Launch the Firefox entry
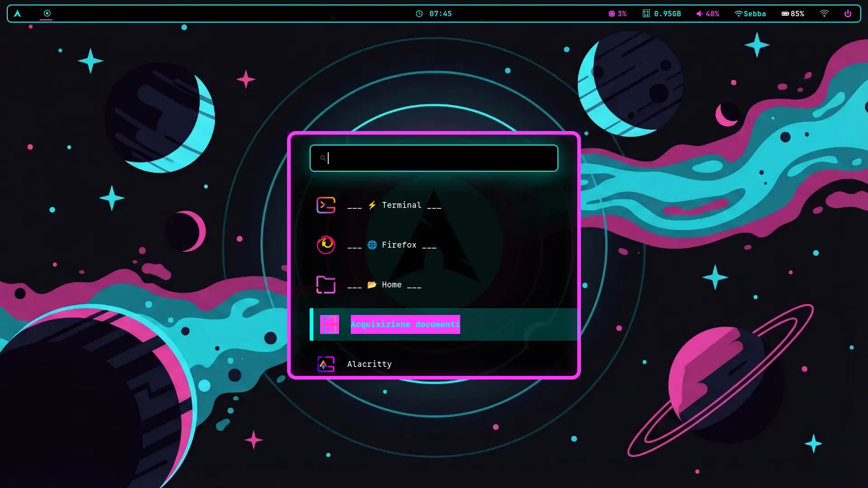The image size is (868, 488). tap(399, 245)
